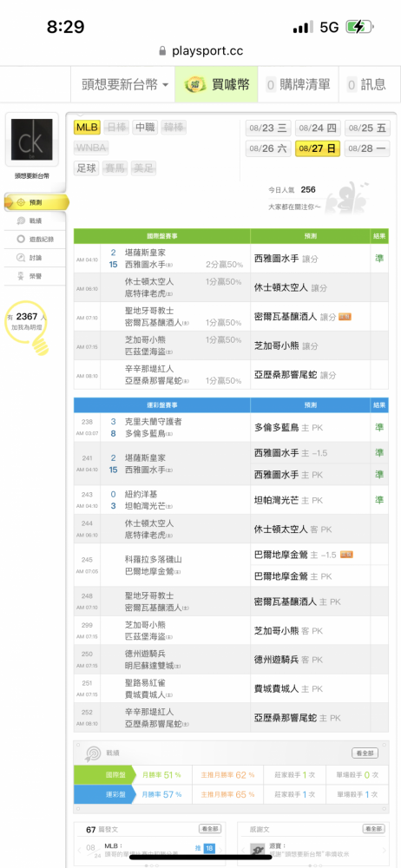This screenshot has height=868, width=401.
Task: Click the 德州遊騎兵 客 PK prediction
Action: point(288,660)
